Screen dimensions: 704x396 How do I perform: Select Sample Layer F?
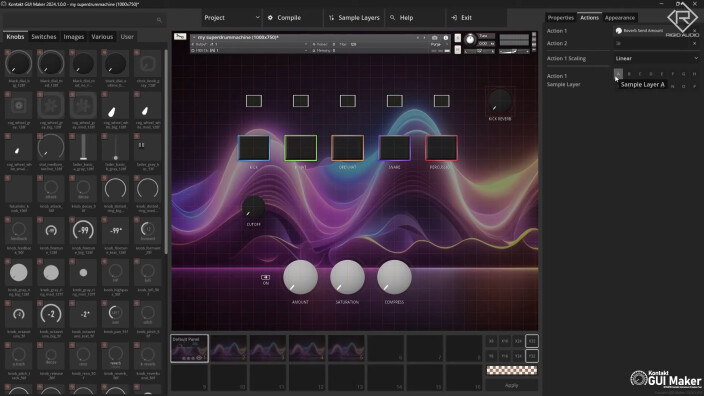click(673, 74)
